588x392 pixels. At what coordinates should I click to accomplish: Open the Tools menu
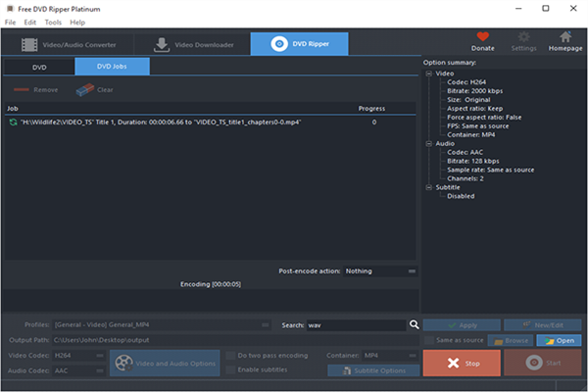53,22
